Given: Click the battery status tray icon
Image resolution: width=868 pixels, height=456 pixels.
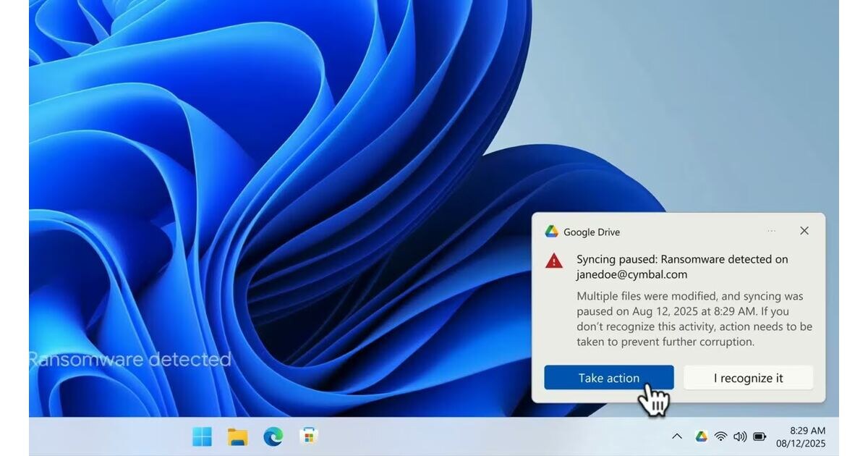Looking at the screenshot, I should click(x=759, y=436).
